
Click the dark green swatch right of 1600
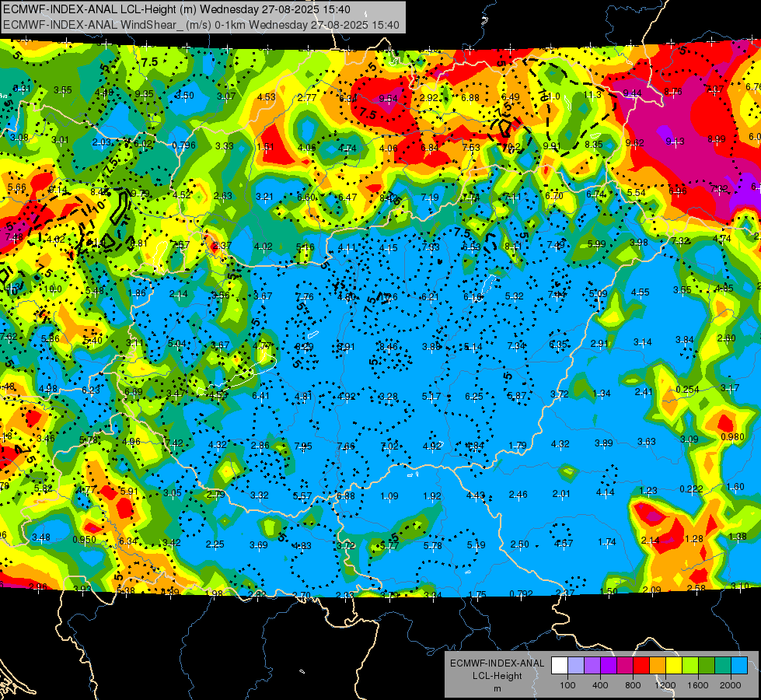[706, 665]
